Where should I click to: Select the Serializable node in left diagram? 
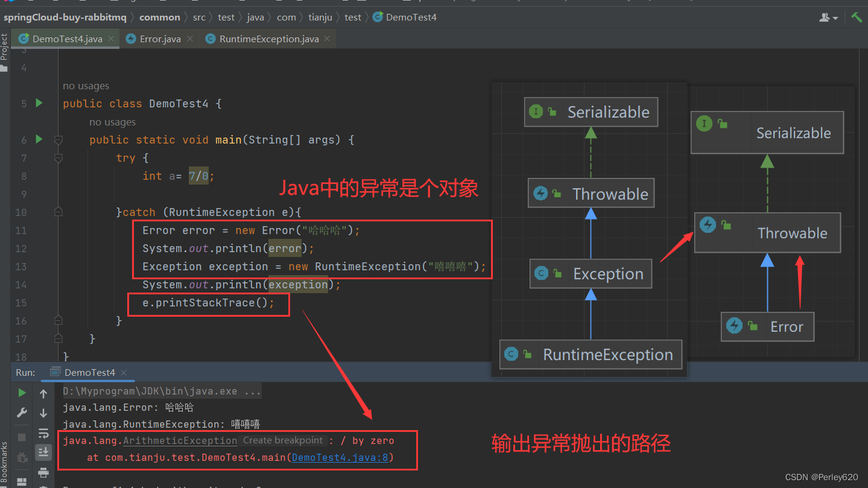(591, 112)
